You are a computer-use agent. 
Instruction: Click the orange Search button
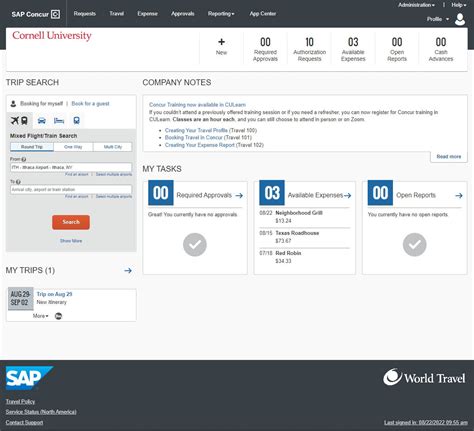71,222
